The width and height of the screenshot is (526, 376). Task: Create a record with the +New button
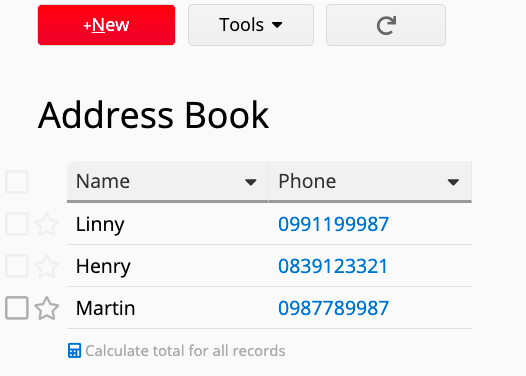pyautogui.click(x=106, y=25)
